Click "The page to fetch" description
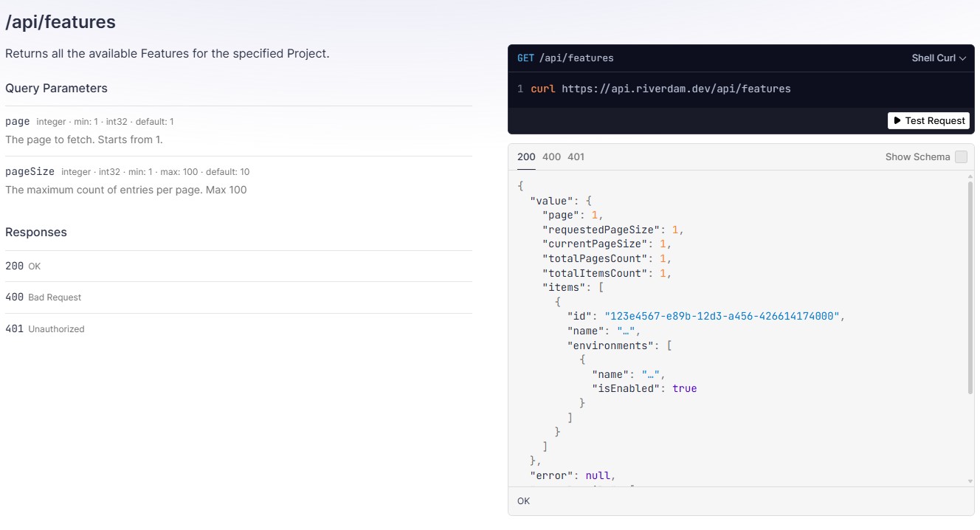Viewport: 980px width, 530px height. click(x=84, y=140)
